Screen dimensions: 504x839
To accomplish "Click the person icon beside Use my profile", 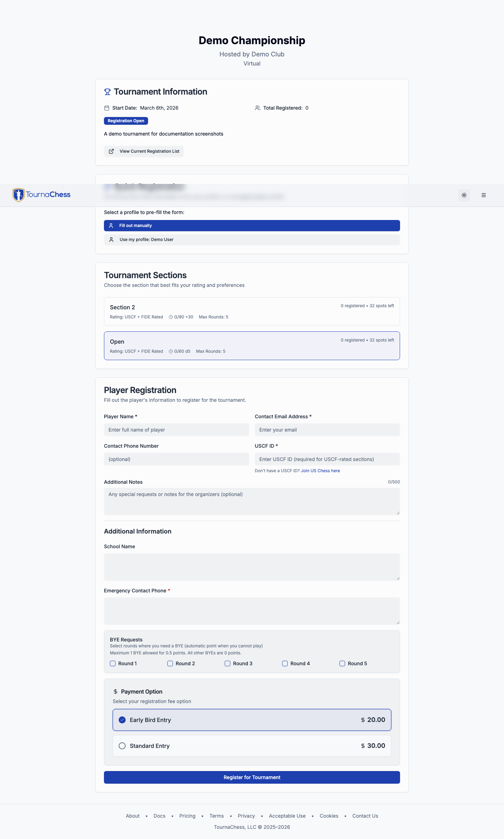I will pos(111,240).
